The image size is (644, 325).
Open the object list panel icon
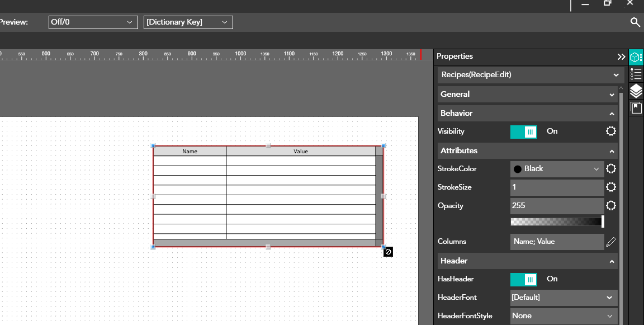[636, 74]
